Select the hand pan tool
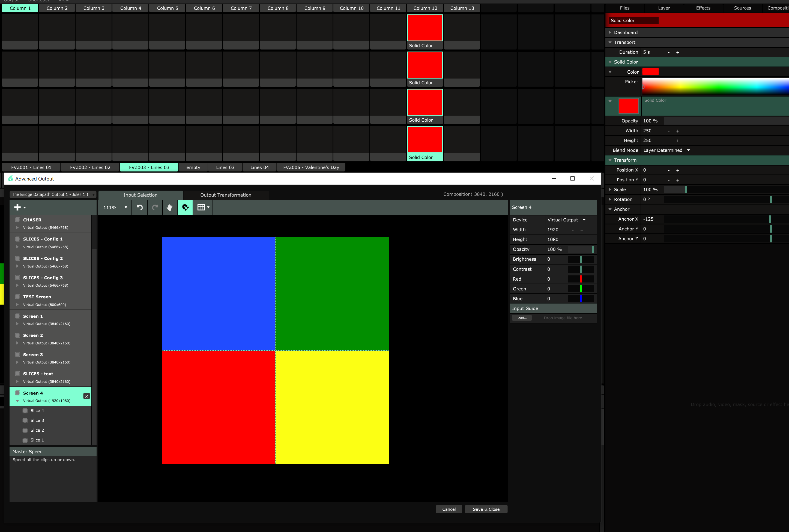Screen dimensions: 789x532 point(170,207)
